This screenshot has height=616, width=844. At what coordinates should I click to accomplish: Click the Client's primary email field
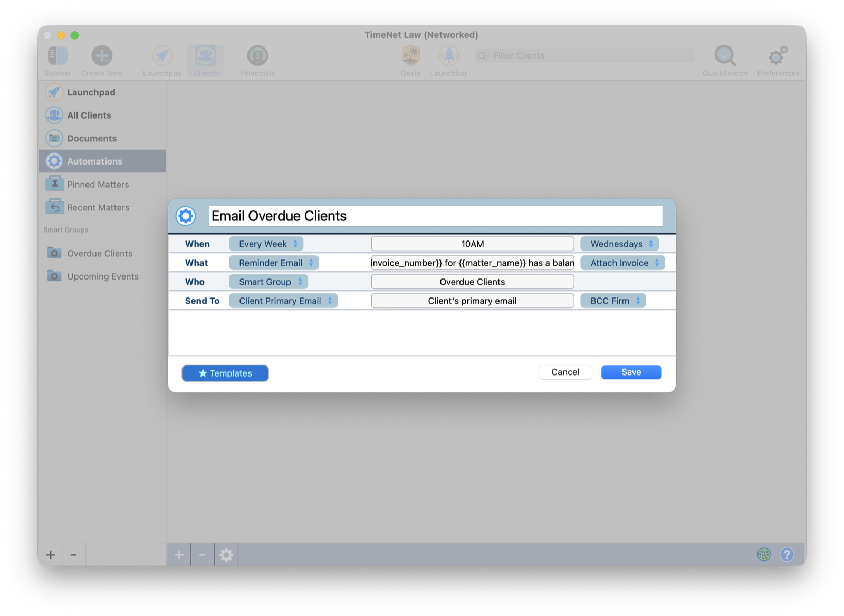(x=473, y=301)
